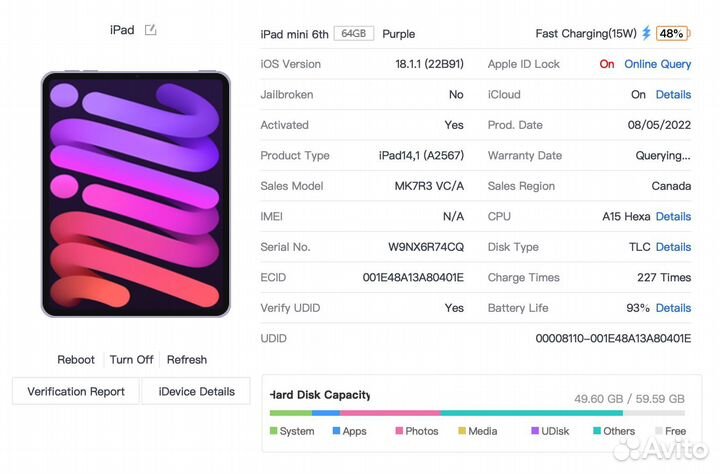Open Online Query for Apple ID Lock
Viewport: 720px width, 474px height.
tap(657, 64)
